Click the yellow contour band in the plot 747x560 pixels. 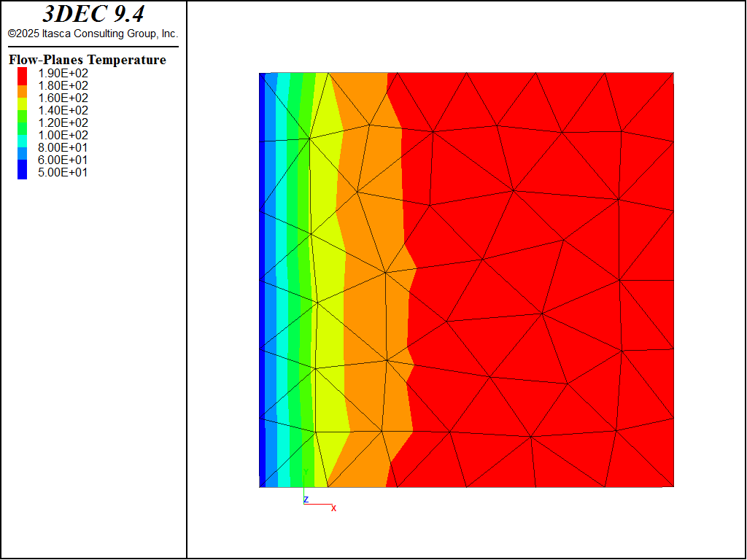point(330,292)
